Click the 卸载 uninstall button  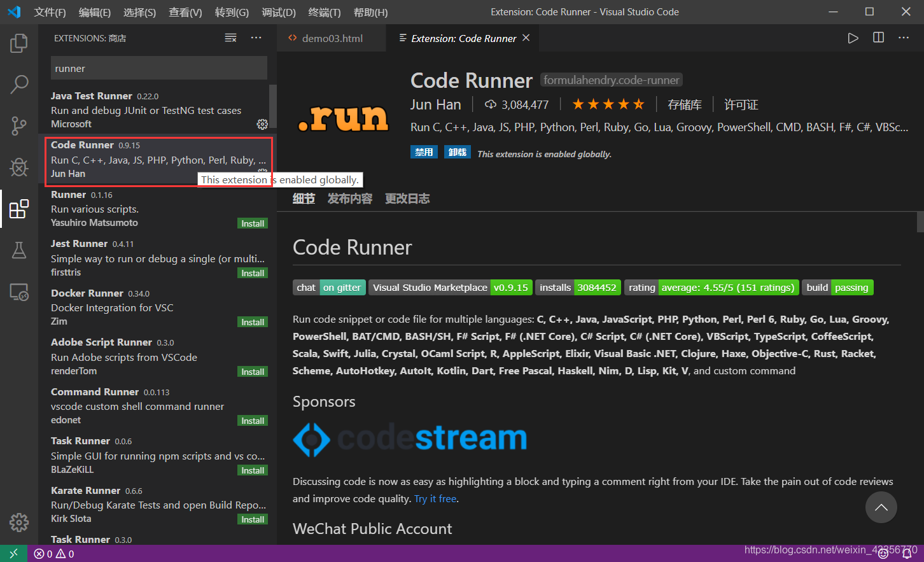457,152
